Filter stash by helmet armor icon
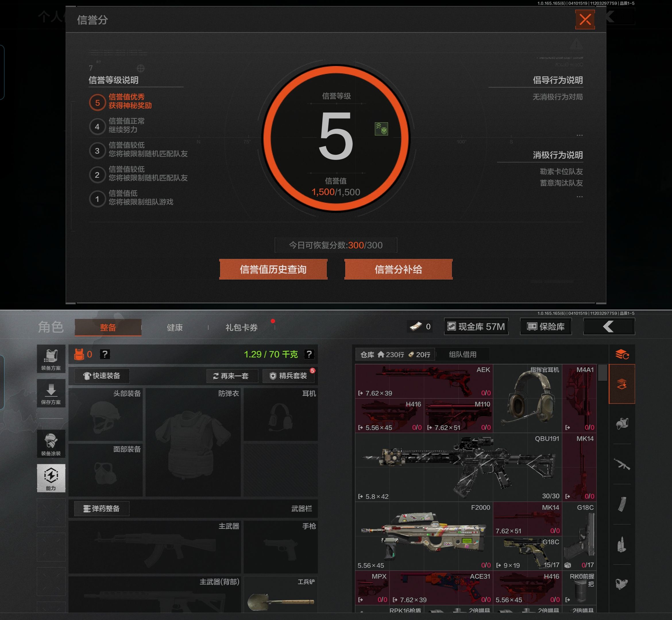 point(622,424)
